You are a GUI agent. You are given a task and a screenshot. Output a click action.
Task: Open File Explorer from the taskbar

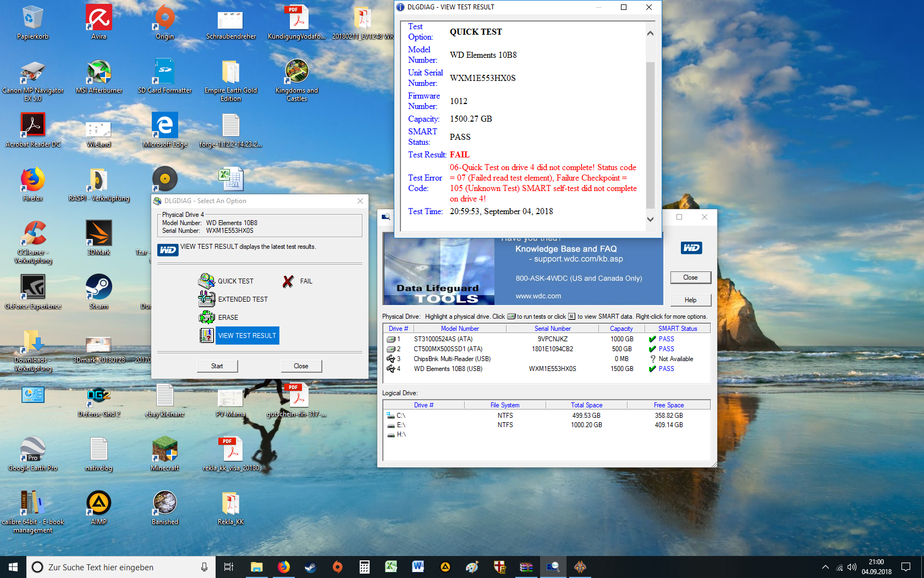257,567
